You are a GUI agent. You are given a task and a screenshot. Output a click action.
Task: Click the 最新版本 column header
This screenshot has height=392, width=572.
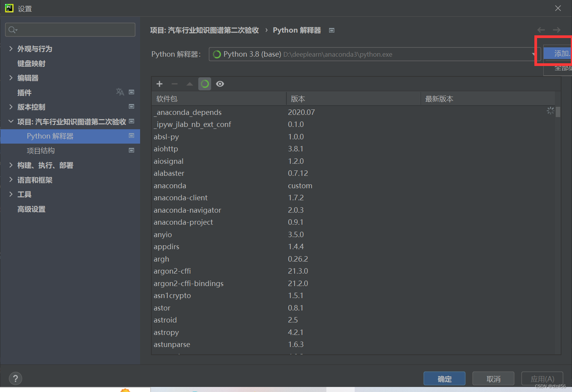[488, 99]
